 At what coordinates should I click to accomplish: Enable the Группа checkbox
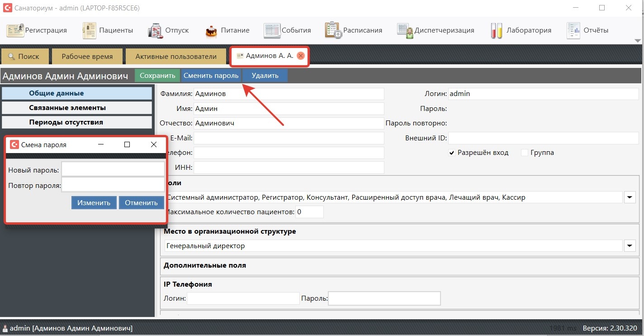[x=525, y=153]
